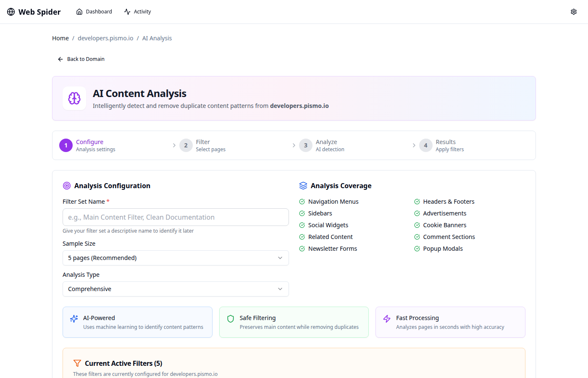
Task: Click the Cookie Banners coverage label
Action: pyautogui.click(x=445, y=225)
